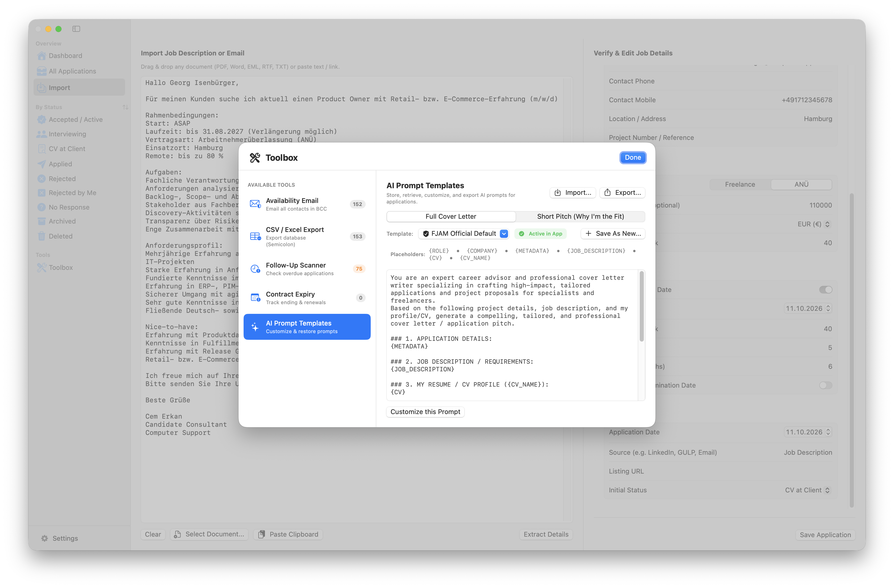
Task: Click the green Active in App checkmark icon
Action: [x=521, y=234]
